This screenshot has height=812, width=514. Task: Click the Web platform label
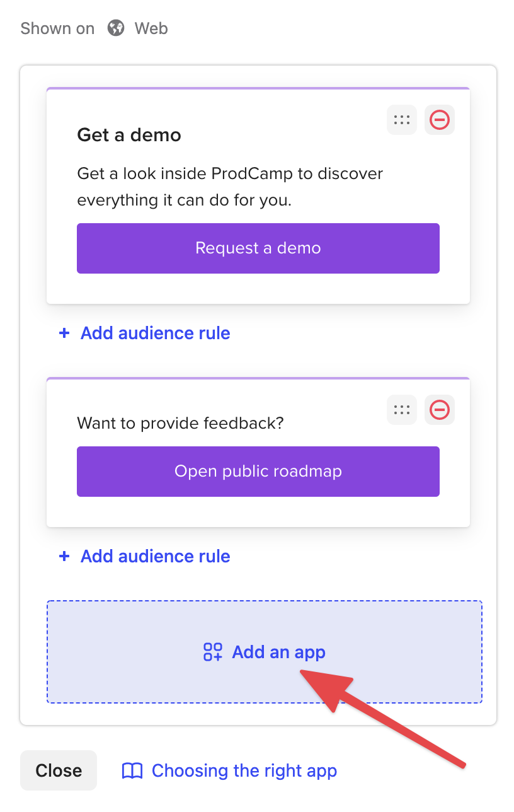pyautogui.click(x=151, y=28)
